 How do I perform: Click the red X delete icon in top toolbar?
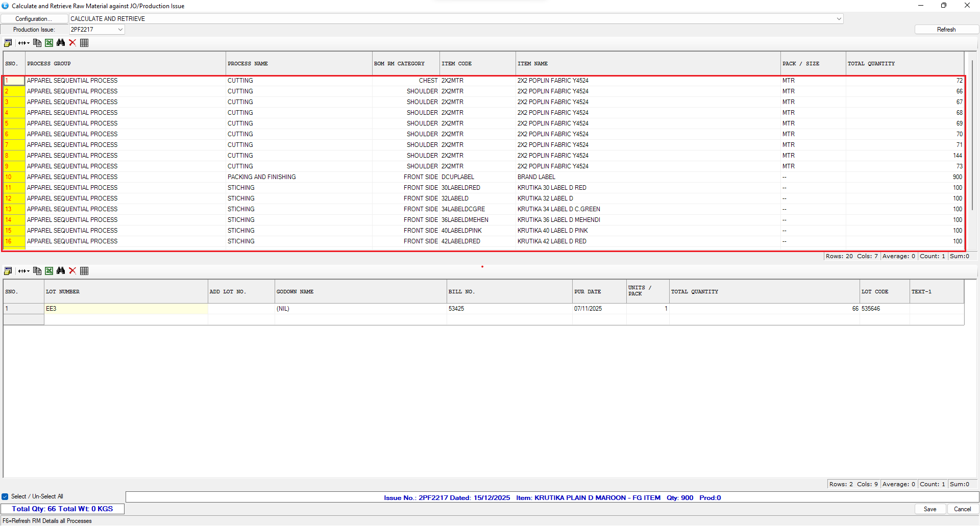tap(72, 43)
